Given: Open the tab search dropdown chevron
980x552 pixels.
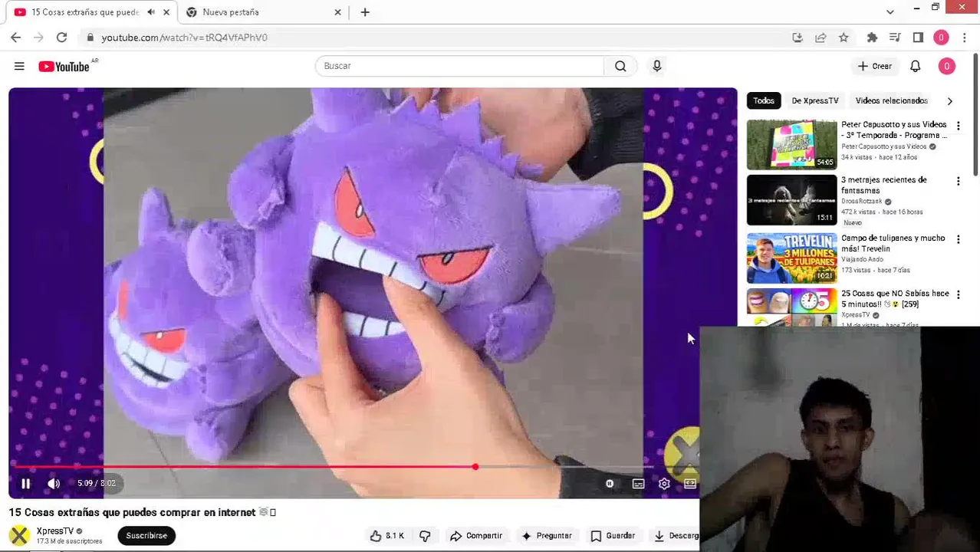Looking at the screenshot, I should tap(890, 12).
